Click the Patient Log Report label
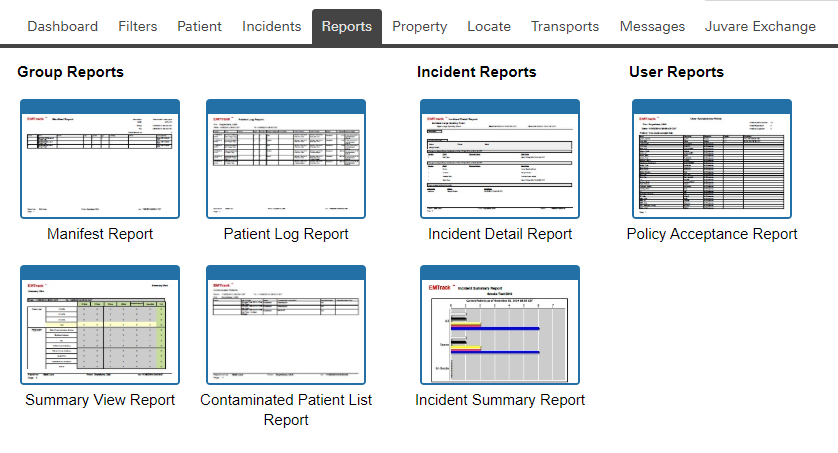Screen dimensions: 838x453 click(x=286, y=234)
